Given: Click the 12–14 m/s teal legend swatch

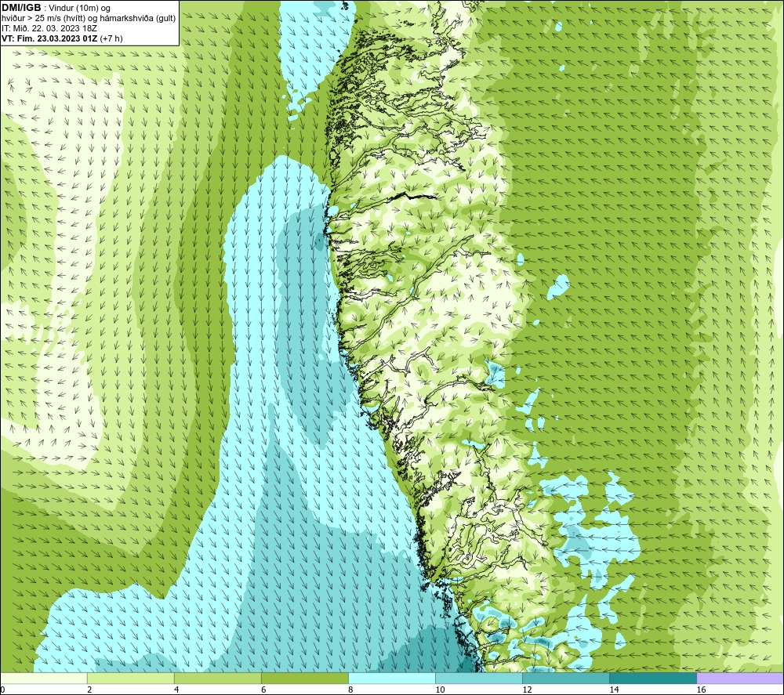Looking at the screenshot, I should coord(565,679).
